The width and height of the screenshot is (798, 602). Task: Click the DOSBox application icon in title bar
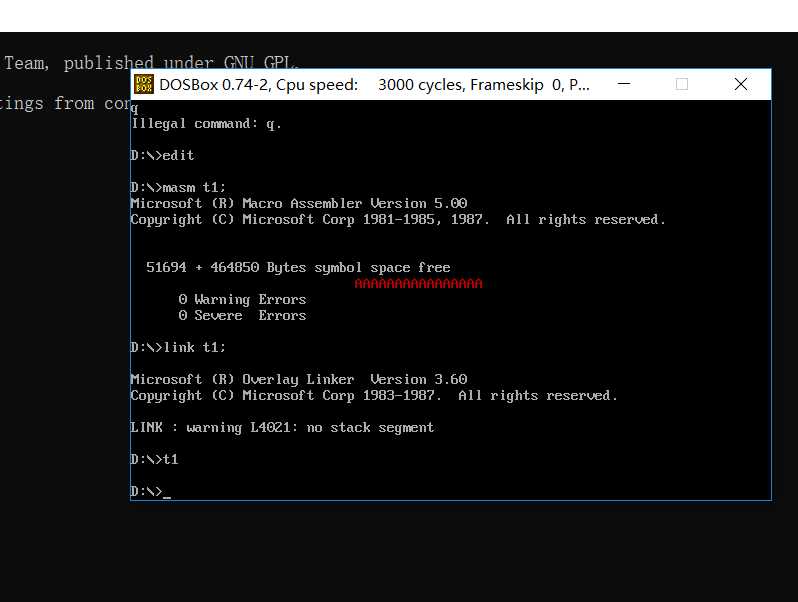pos(144,84)
